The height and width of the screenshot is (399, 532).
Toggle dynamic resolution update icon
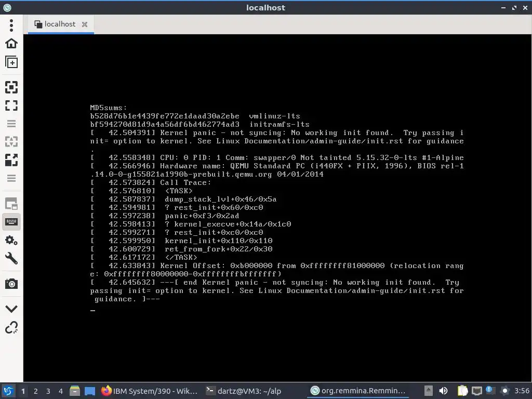11,141
